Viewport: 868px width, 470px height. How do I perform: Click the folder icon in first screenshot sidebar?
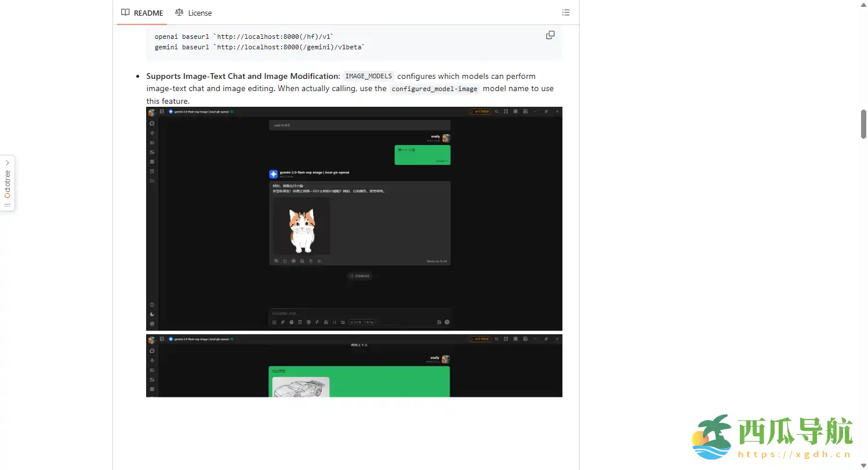[x=152, y=181]
